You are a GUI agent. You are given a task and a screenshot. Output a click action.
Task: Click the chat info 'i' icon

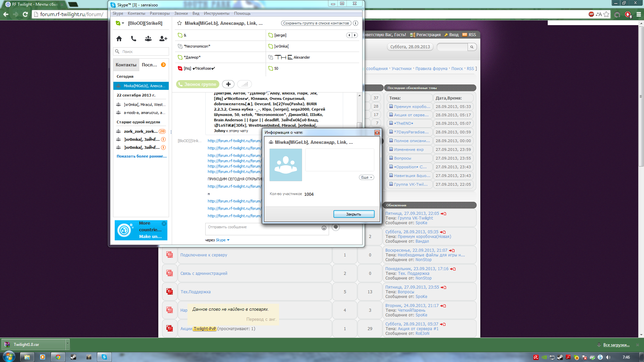(x=356, y=23)
